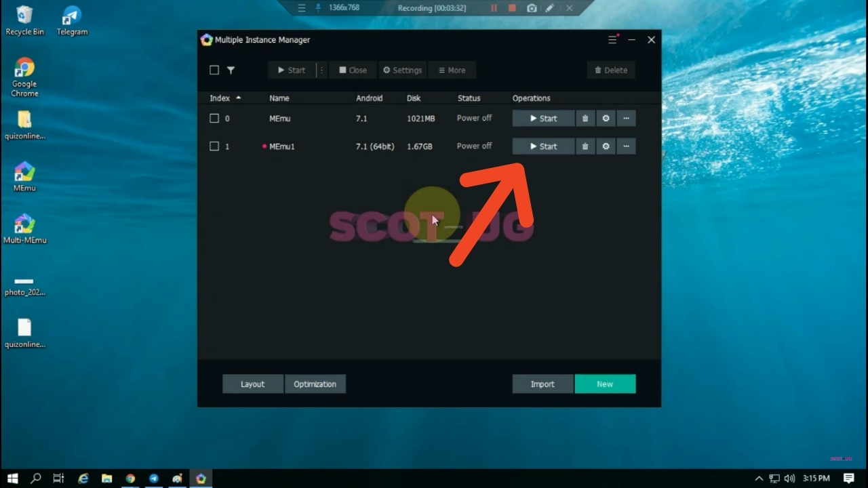868x488 pixels.
Task: Tick the checkbox for index 1
Action: pyautogui.click(x=214, y=146)
